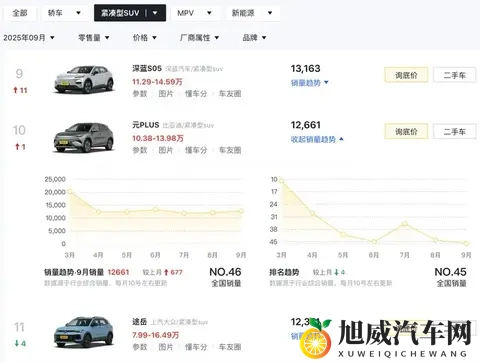The height and width of the screenshot is (363, 480).
Task: Click 询底价 button for 深蓝S05
Action: point(406,75)
